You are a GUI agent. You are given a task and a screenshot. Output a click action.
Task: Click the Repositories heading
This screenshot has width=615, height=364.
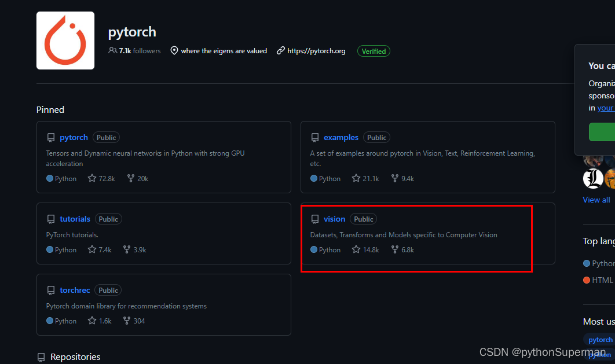[x=75, y=357]
